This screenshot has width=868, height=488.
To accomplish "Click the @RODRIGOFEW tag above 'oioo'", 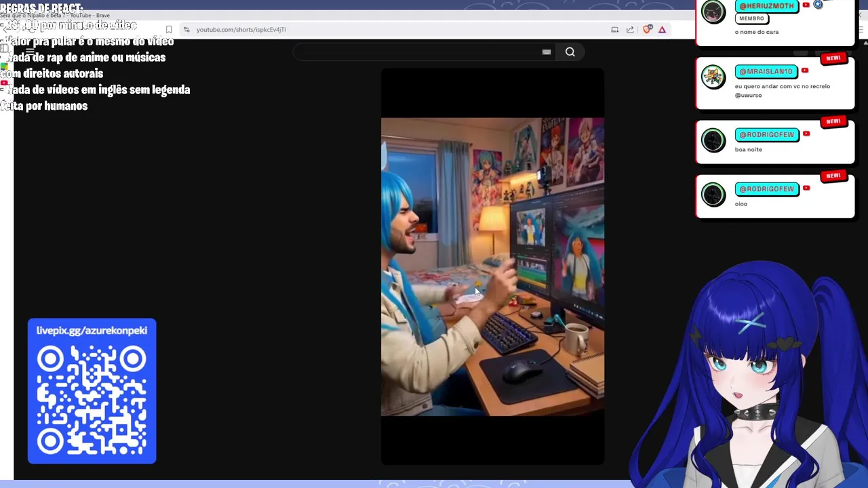I will tap(766, 189).
